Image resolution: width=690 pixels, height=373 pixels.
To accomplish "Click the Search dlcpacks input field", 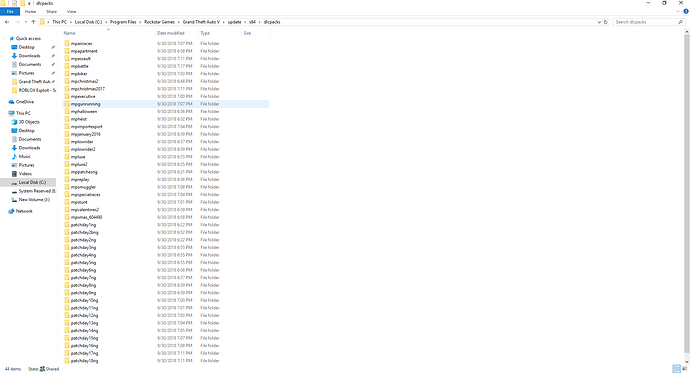I will tap(645, 22).
